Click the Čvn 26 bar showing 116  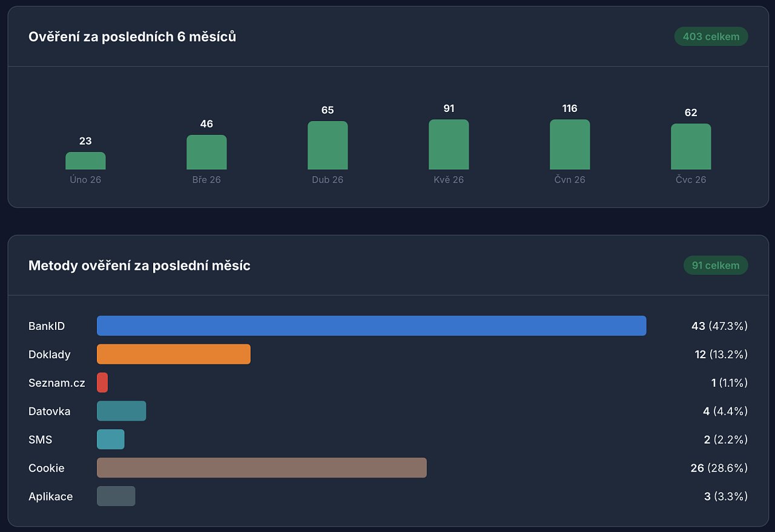[570, 144]
